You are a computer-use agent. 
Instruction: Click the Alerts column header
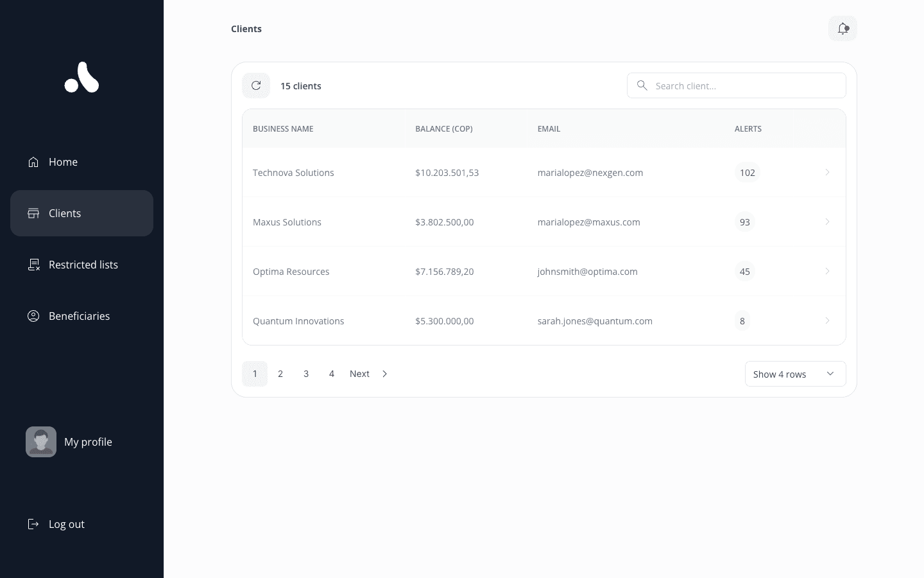tap(748, 128)
